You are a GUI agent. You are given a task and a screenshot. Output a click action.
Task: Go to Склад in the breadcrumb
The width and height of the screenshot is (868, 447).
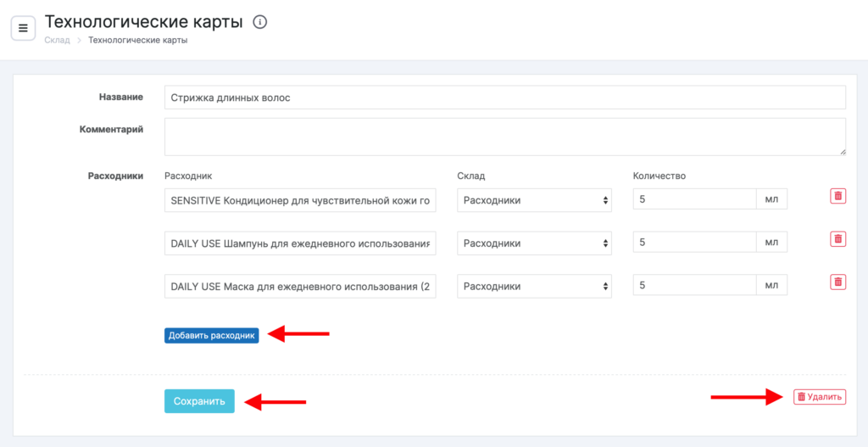(57, 40)
